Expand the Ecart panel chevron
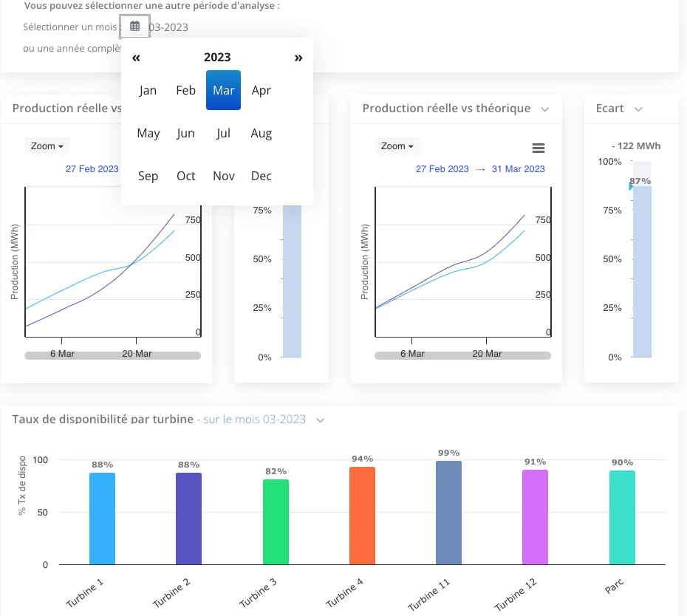The image size is (687, 616). click(x=638, y=109)
